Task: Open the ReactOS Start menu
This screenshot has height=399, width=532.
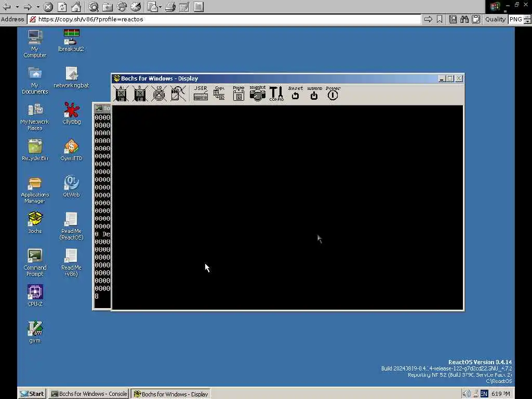Action: (32, 394)
